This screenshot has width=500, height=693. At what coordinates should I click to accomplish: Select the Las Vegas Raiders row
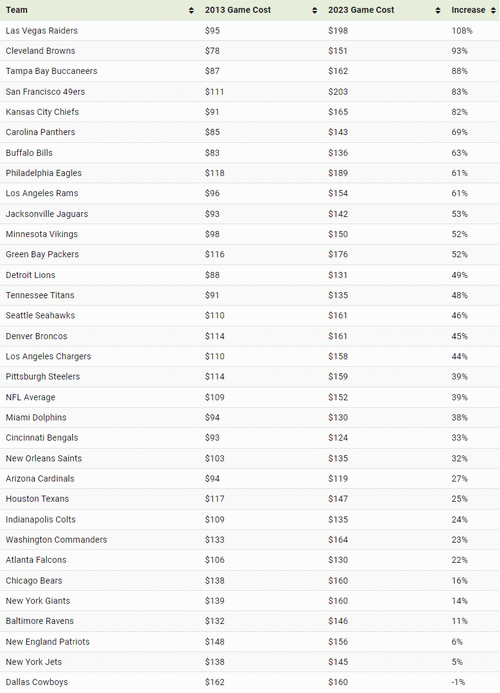click(x=250, y=30)
